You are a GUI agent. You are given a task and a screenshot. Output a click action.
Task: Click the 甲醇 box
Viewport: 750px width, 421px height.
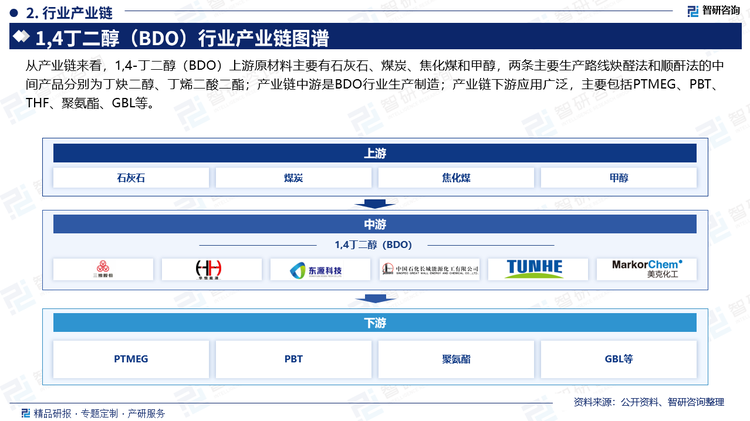(x=618, y=178)
